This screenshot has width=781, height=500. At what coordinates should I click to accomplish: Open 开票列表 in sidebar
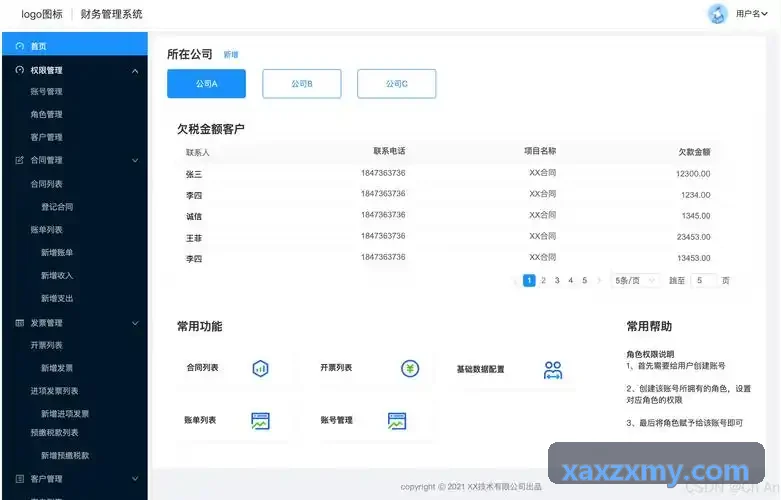click(46, 345)
